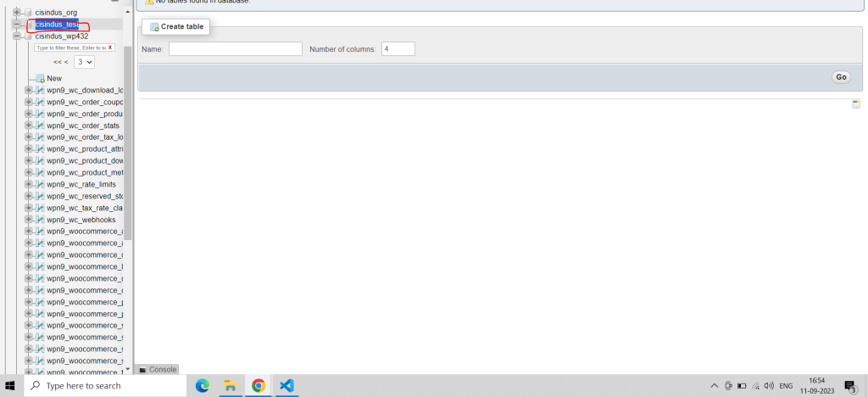Select the cisindus_test database
This screenshot has height=397, width=868.
[x=57, y=25]
